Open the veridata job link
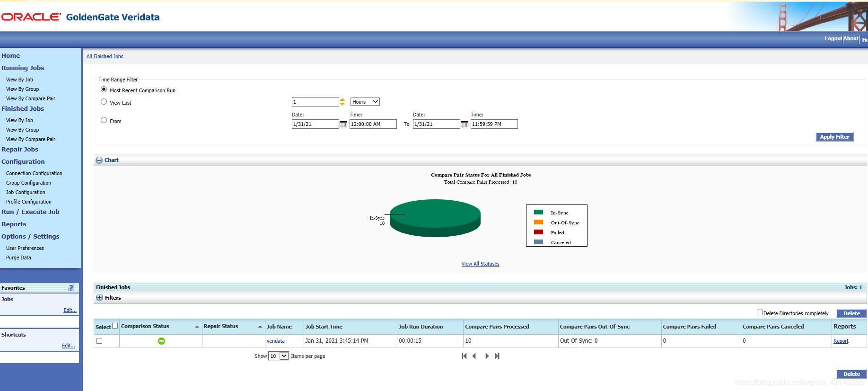 (x=276, y=341)
